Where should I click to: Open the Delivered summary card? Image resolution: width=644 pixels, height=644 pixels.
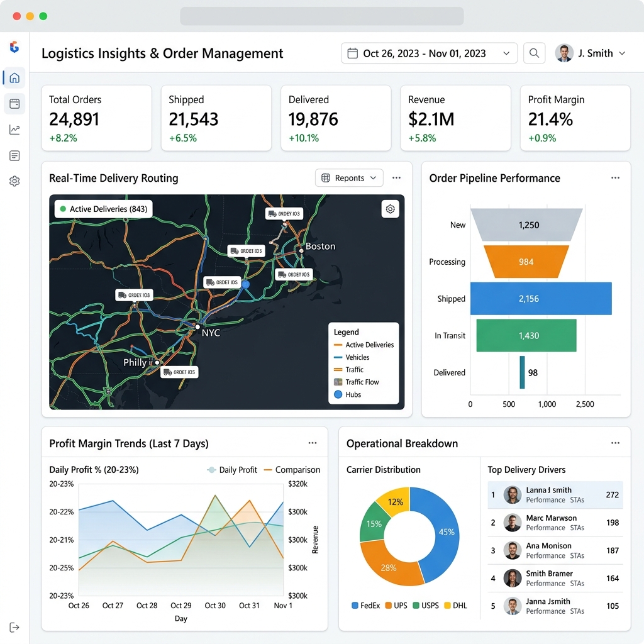336,118
